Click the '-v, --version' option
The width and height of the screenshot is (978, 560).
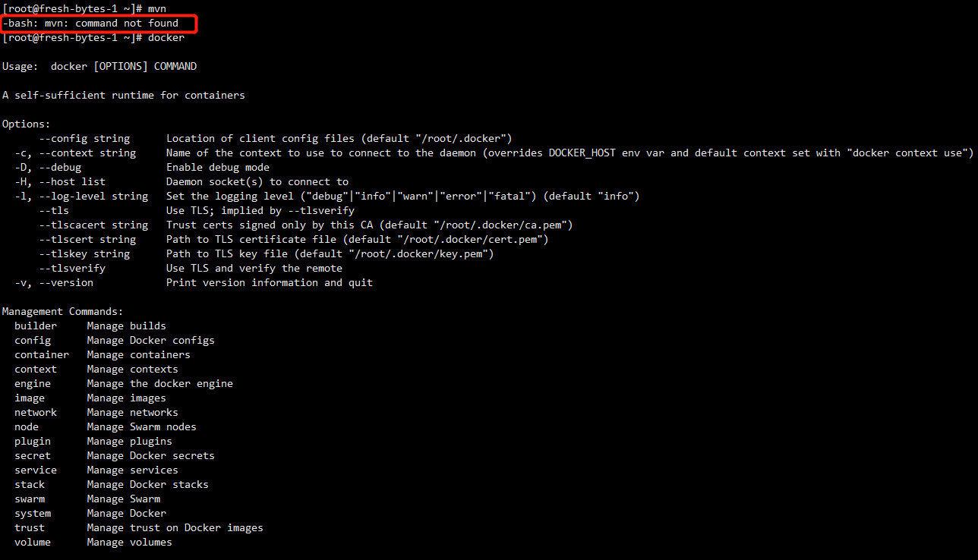54,283
